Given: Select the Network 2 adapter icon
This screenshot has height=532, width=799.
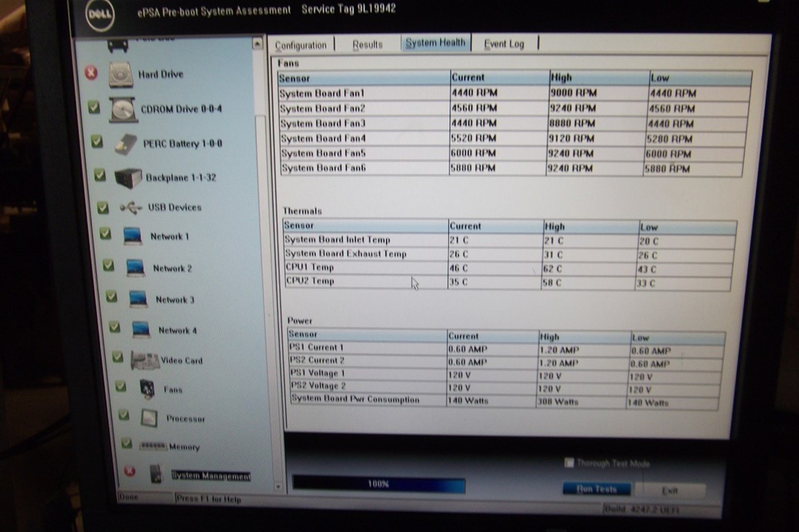Looking at the screenshot, I should 135,268.
